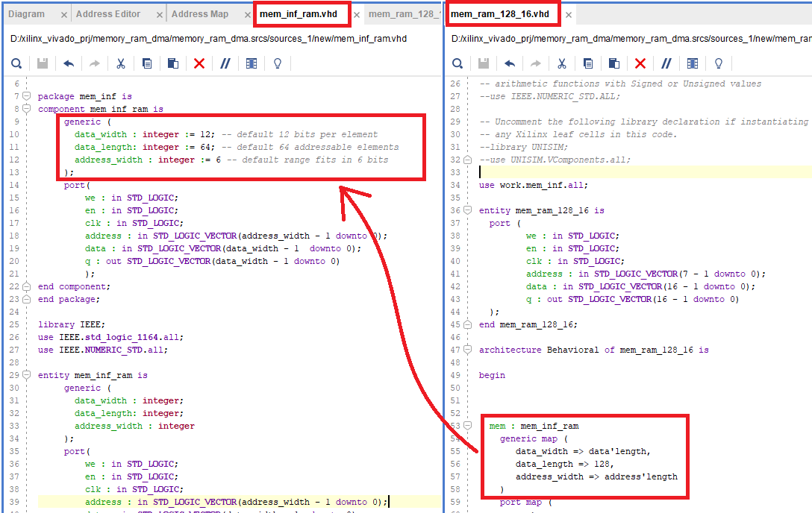Viewport: 812px width, 513px height.
Task: Toggle line comment using the // icon
Action: (225, 63)
